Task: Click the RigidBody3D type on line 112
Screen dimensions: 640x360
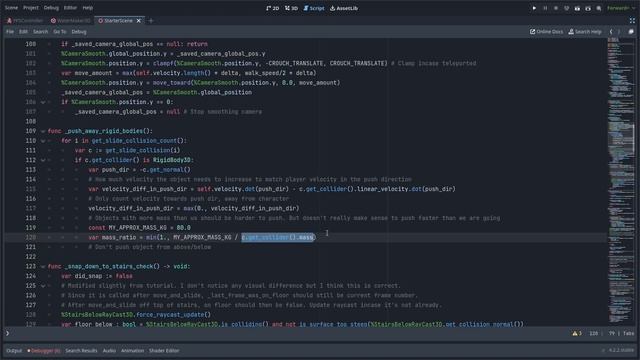Action: point(171,160)
